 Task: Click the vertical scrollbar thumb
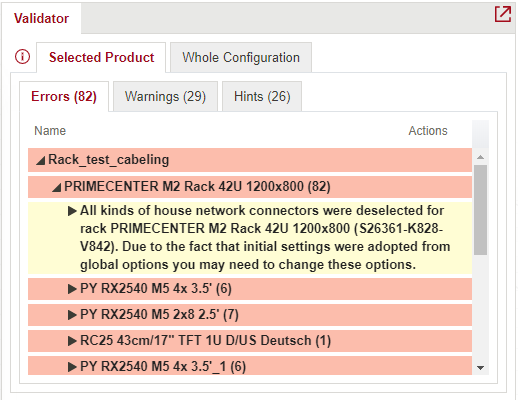[480, 210]
